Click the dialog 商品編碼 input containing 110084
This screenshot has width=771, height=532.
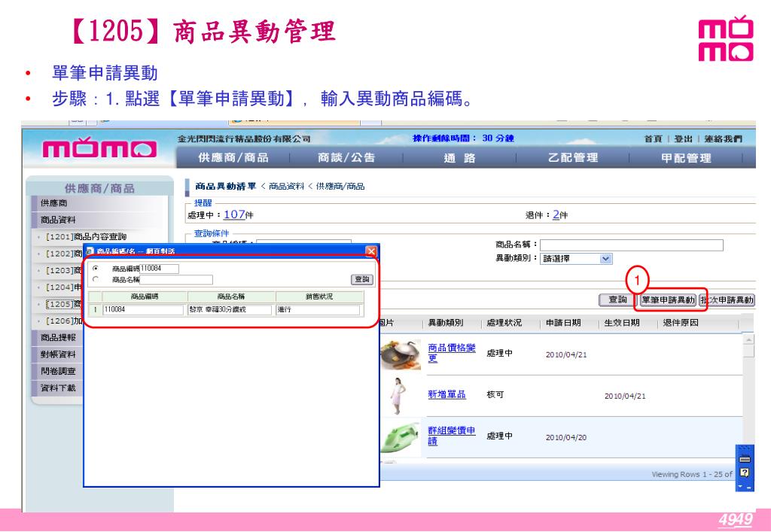160,269
